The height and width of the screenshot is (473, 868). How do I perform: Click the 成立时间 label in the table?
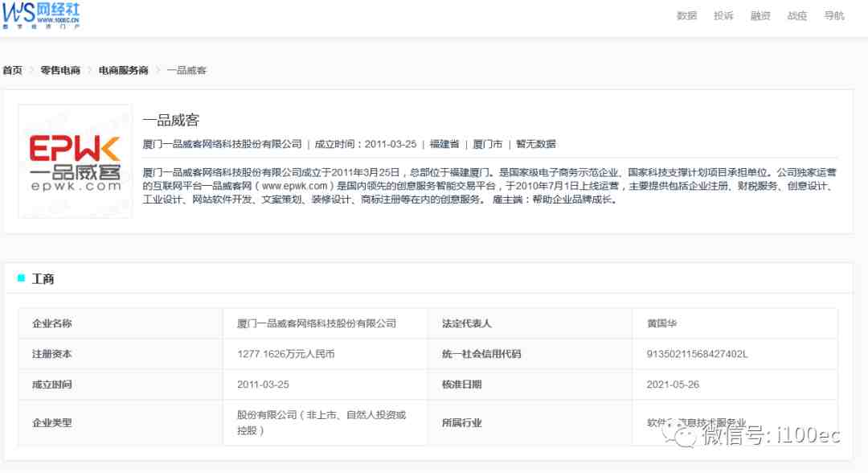pos(52,385)
